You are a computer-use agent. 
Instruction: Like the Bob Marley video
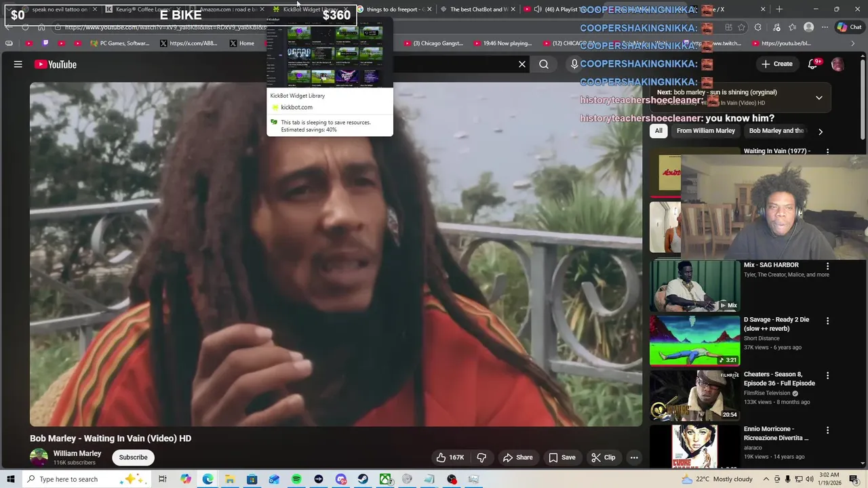point(450,457)
